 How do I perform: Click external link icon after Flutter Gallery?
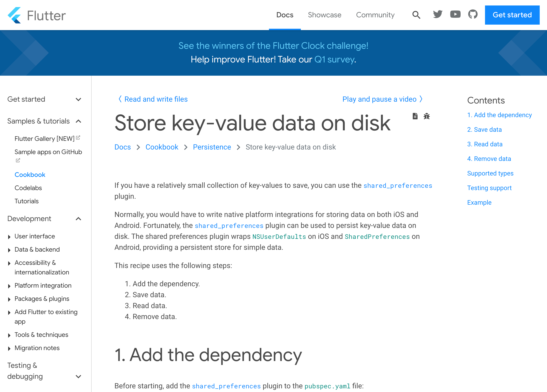pyautogui.click(x=78, y=138)
